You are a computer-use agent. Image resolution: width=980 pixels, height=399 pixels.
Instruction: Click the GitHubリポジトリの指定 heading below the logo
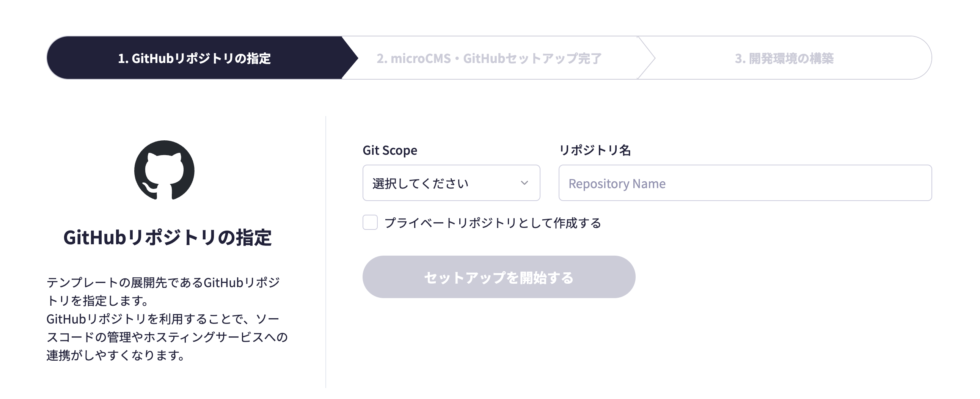click(167, 237)
